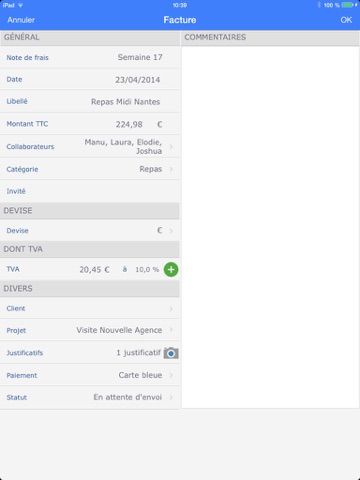Tap the green plus TVA add button
The height and width of the screenshot is (480, 360).
click(x=171, y=269)
